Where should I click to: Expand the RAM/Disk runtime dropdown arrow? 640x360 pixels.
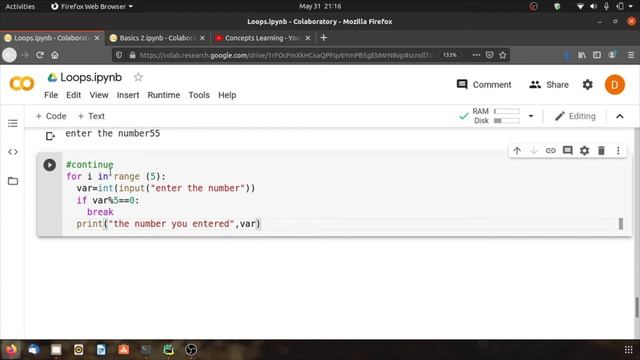[531, 116]
